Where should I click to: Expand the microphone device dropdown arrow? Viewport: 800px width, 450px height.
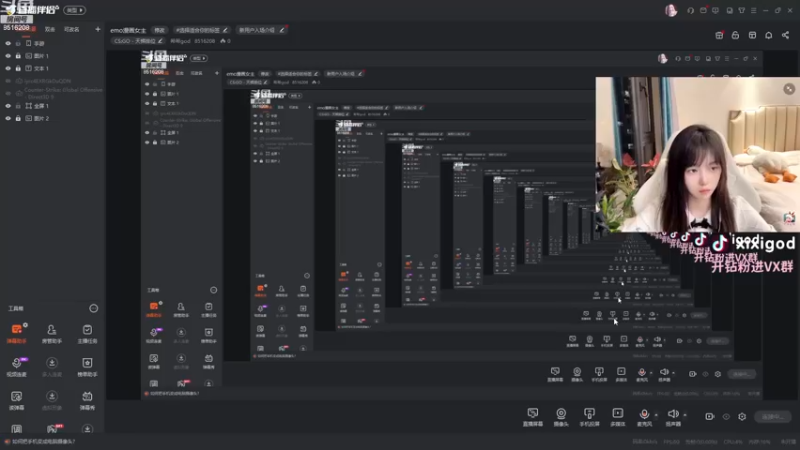656,415
